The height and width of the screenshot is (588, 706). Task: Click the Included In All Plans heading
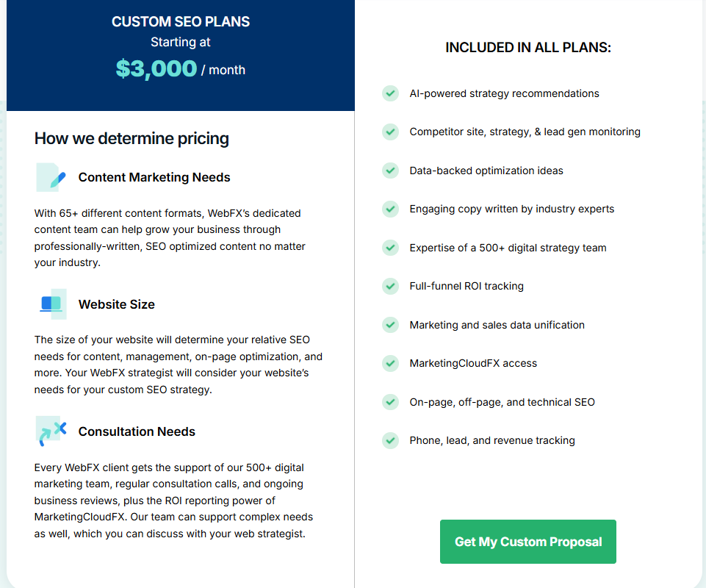coord(528,48)
